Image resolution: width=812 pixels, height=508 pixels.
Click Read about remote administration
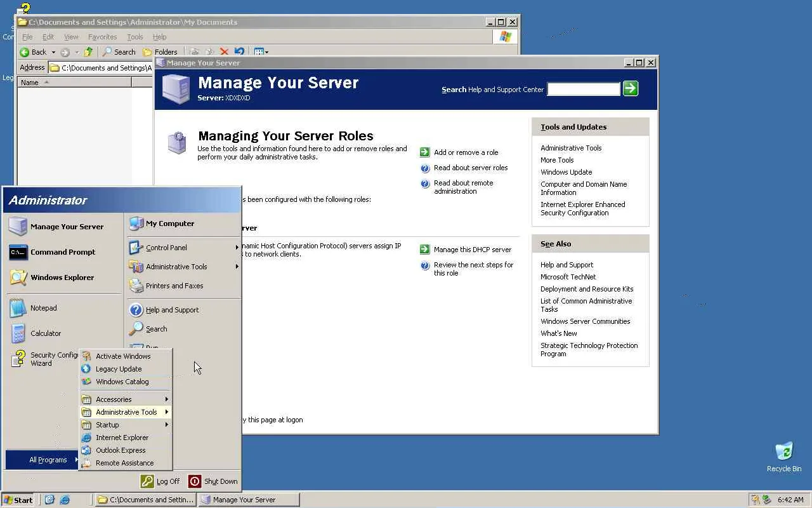point(463,187)
